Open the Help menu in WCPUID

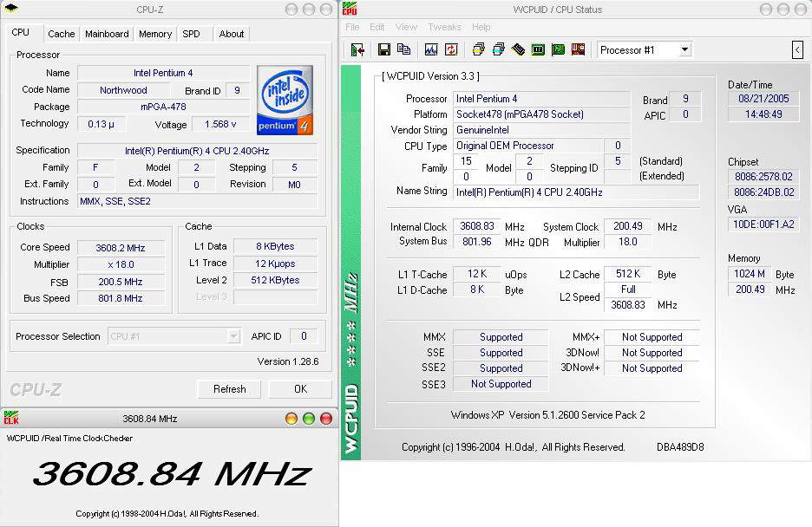481,27
